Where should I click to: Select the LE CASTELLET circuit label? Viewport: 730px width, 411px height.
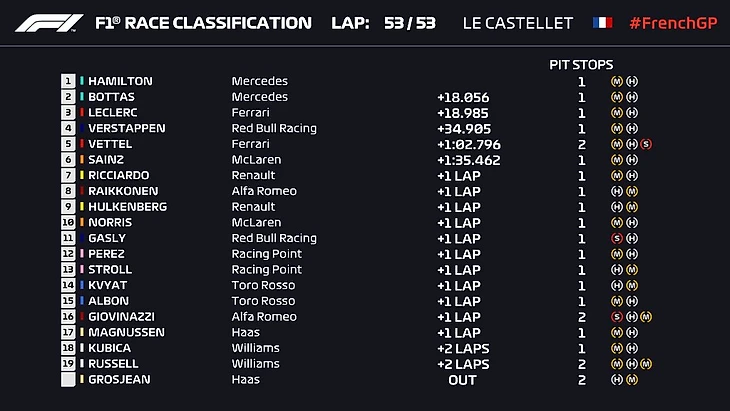point(518,22)
